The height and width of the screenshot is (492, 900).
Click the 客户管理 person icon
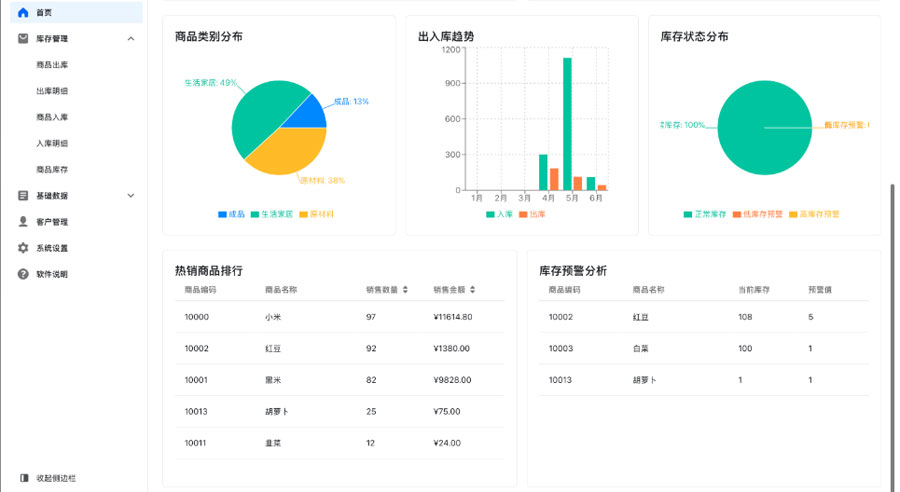pos(23,222)
